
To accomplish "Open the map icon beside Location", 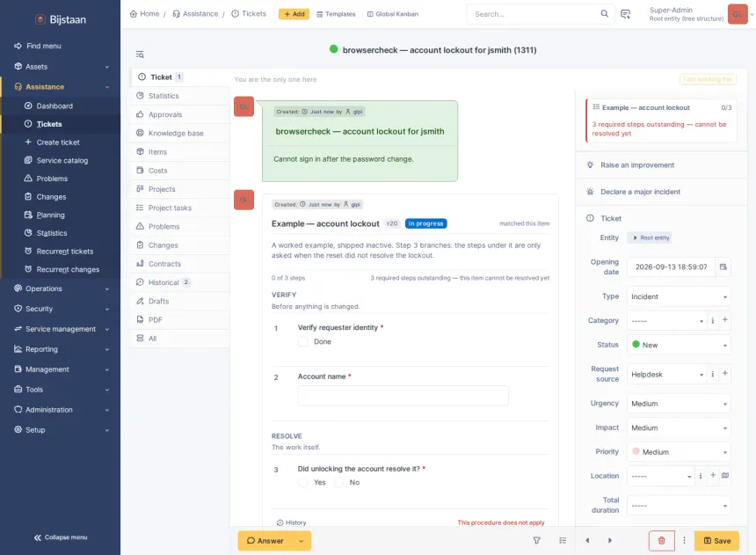I will 724,475.
